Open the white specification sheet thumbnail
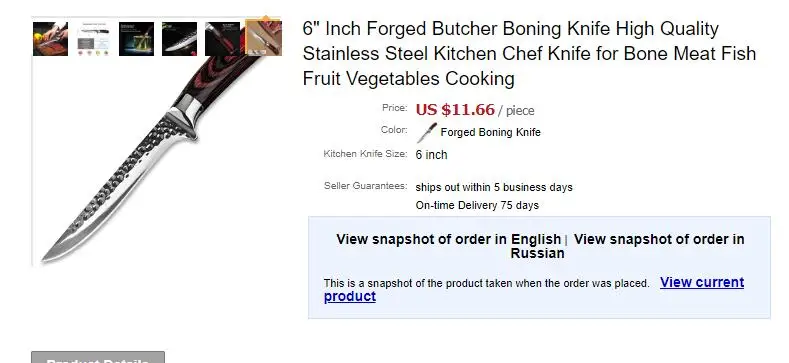The image size is (789, 363). (x=94, y=39)
